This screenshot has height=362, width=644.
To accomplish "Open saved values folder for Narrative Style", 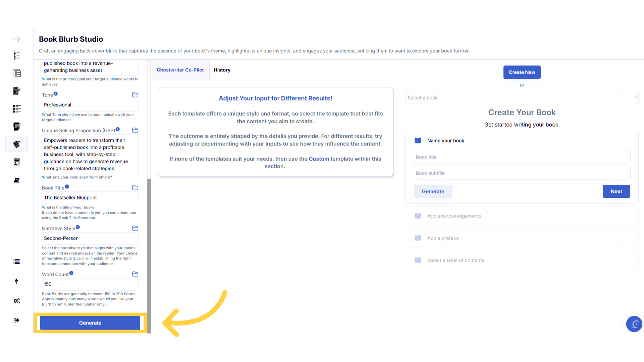I will tap(135, 228).
